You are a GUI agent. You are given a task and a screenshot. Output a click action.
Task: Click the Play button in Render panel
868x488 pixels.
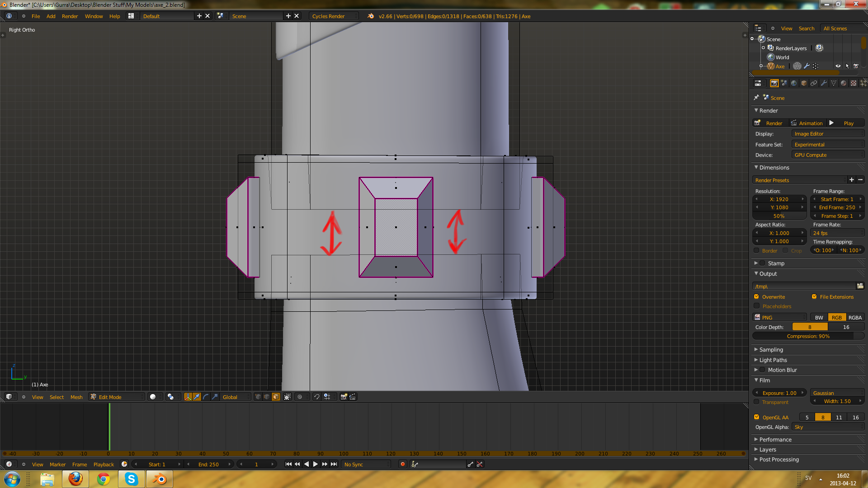(x=845, y=123)
